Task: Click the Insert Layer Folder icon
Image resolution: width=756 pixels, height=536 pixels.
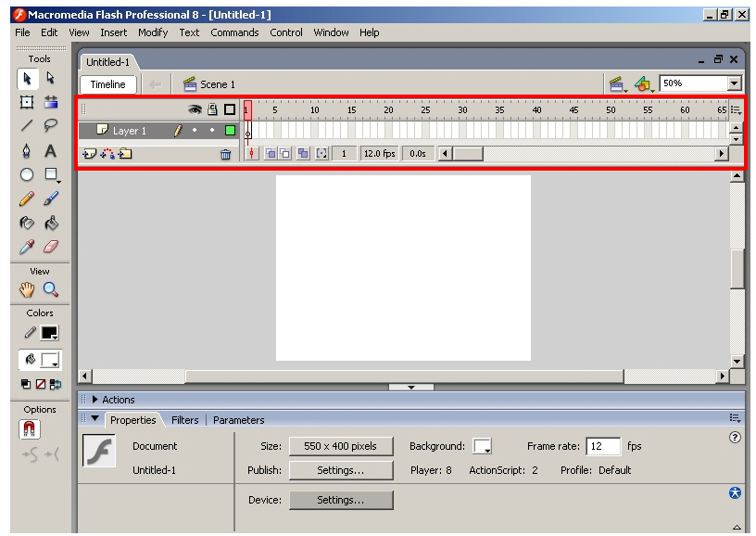Action: click(125, 154)
